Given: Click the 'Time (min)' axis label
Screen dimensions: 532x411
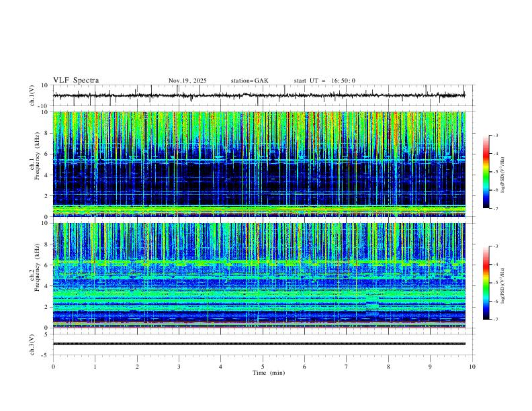Looking at the screenshot, I should click(x=269, y=373).
